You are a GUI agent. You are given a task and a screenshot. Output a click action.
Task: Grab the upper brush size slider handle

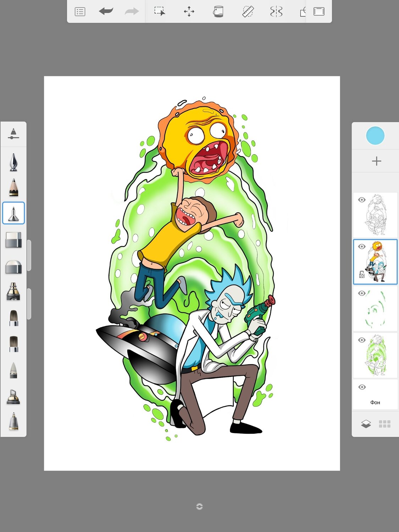pos(29,255)
